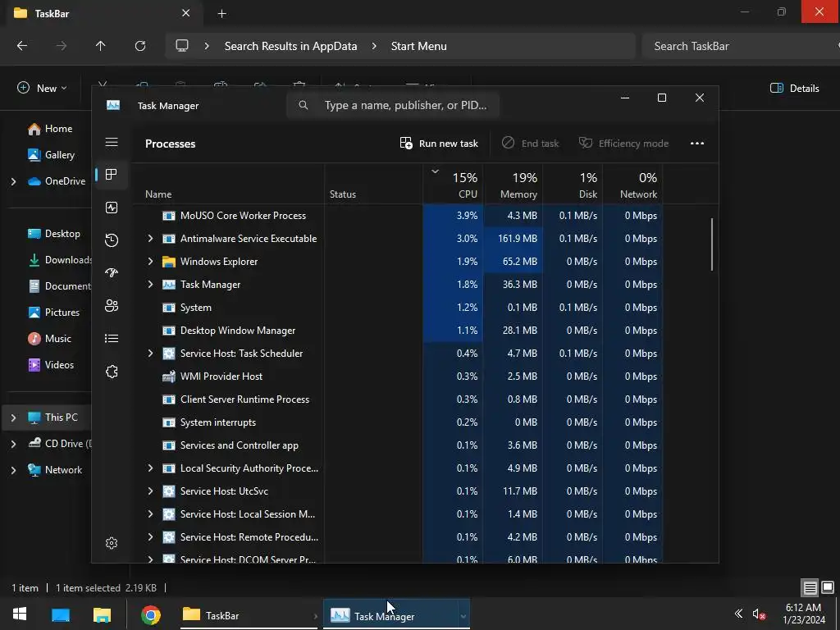Open the New dropdown in File Explorer
The width and height of the screenshot is (840, 630).
[43, 88]
